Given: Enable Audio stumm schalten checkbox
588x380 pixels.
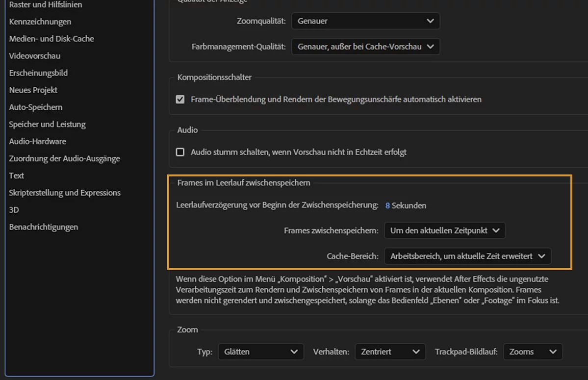Looking at the screenshot, I should point(180,152).
